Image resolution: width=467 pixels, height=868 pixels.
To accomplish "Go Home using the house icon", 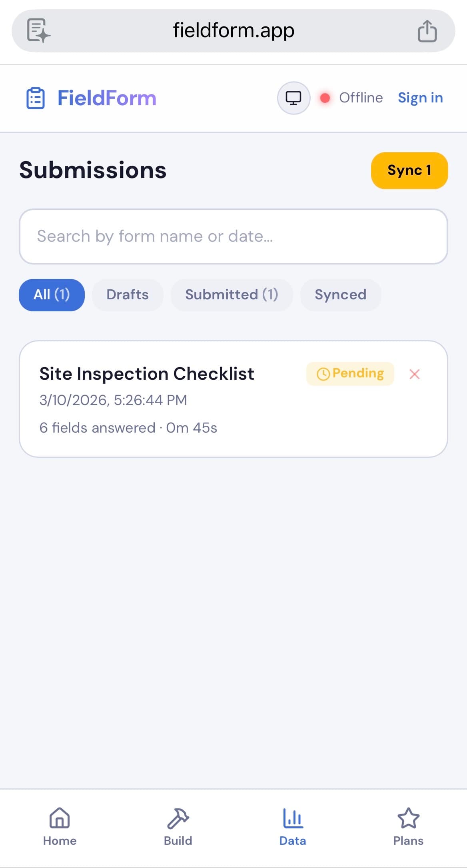I will click(59, 821).
